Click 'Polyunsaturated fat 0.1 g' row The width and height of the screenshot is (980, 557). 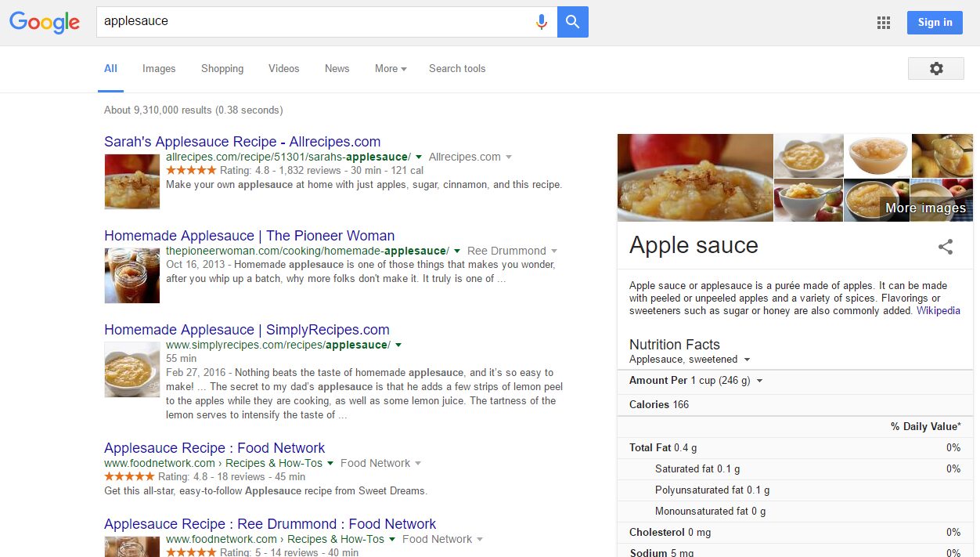pos(795,490)
